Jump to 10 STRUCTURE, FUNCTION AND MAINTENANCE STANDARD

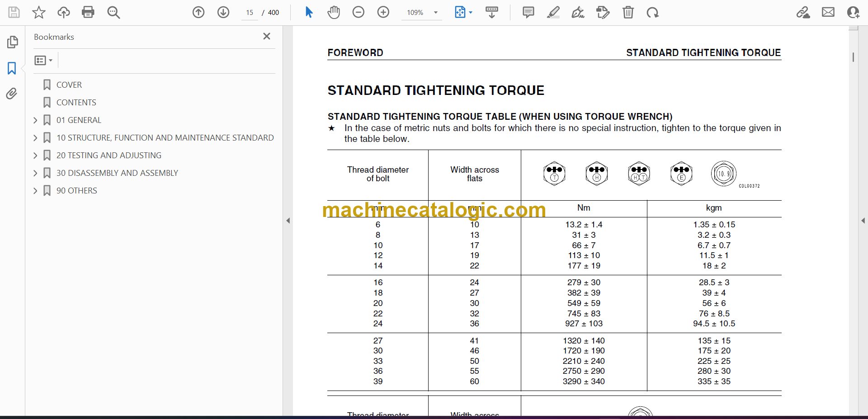tap(165, 137)
